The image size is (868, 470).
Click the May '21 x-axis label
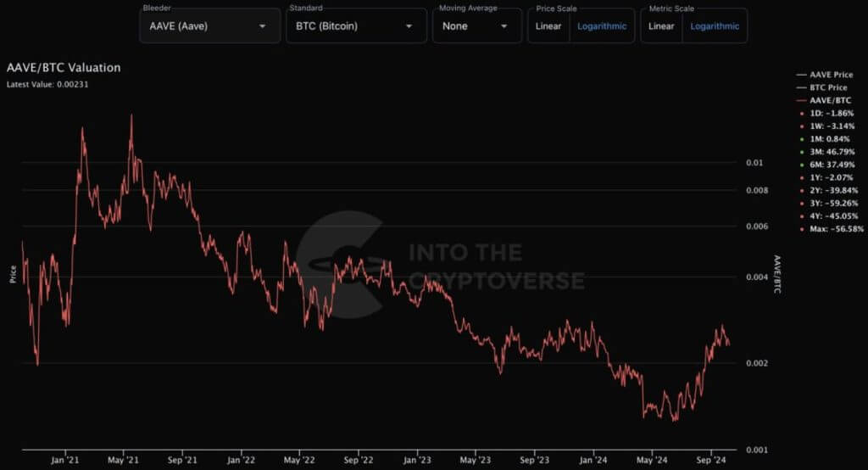[123, 460]
